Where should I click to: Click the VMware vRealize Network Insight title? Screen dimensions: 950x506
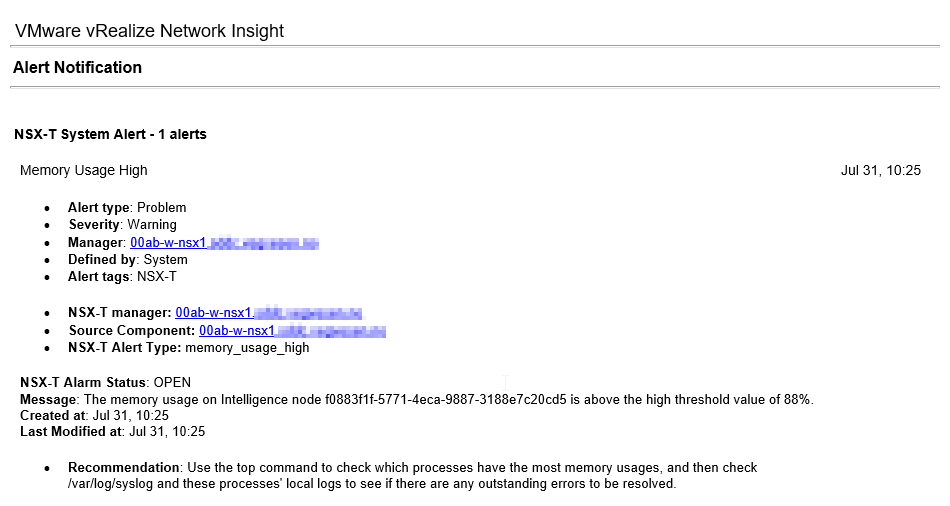[x=150, y=31]
